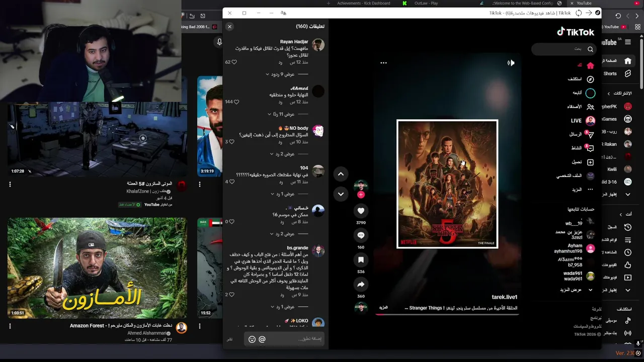
Task: Toggle the TikTok video volume speaker
Action: (511, 63)
